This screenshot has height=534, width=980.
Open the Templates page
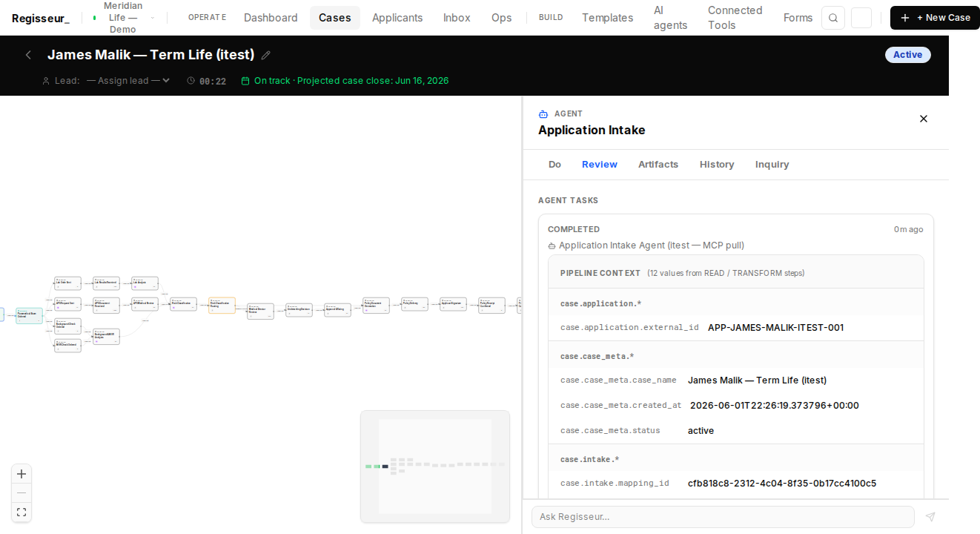607,18
